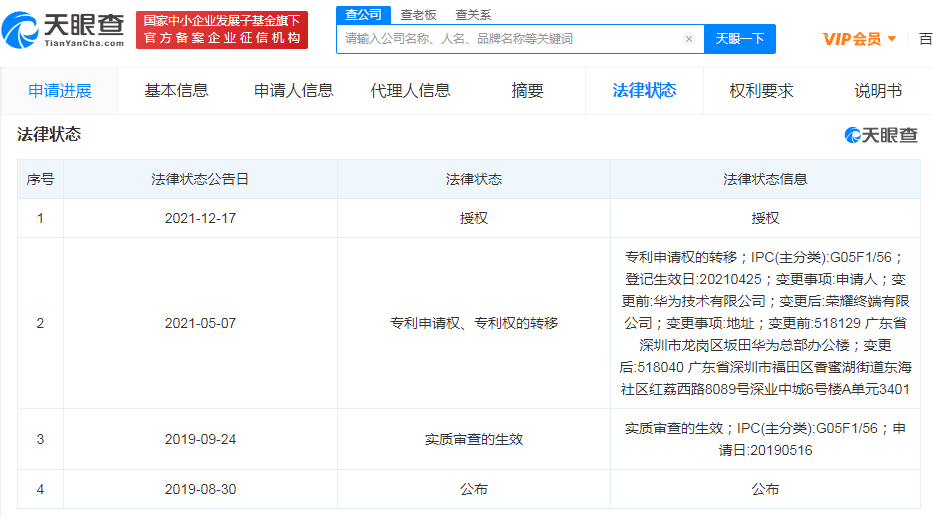Click the 法律状态信息 column header
This screenshot has width=933, height=518.
pos(765,179)
